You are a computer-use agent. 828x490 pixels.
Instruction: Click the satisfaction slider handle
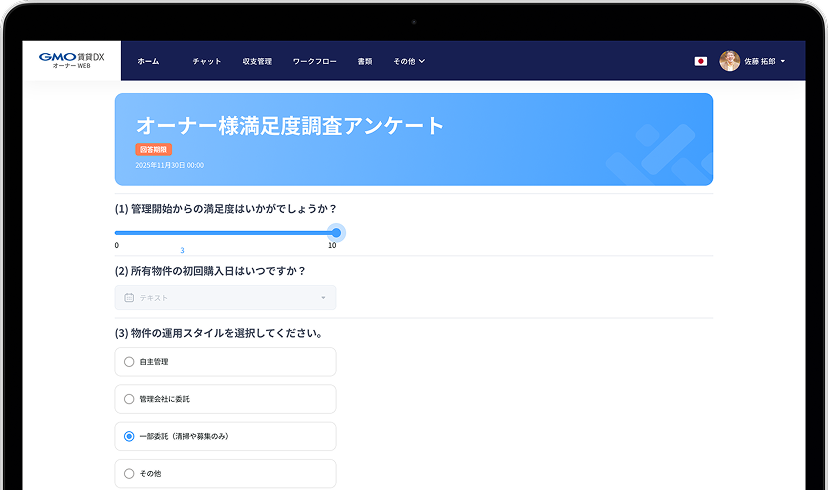(336, 232)
